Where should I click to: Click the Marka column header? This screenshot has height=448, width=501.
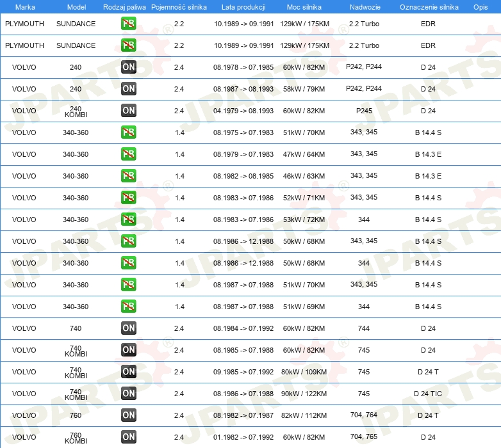click(x=25, y=7)
